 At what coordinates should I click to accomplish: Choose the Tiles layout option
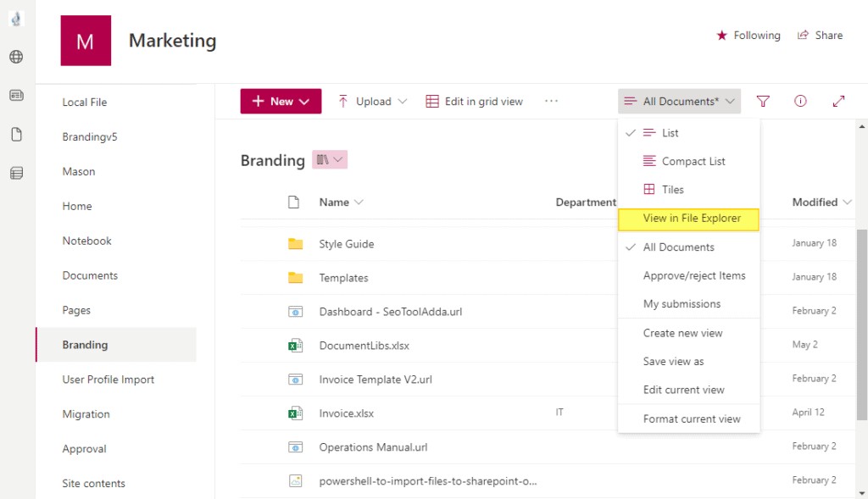(x=672, y=190)
